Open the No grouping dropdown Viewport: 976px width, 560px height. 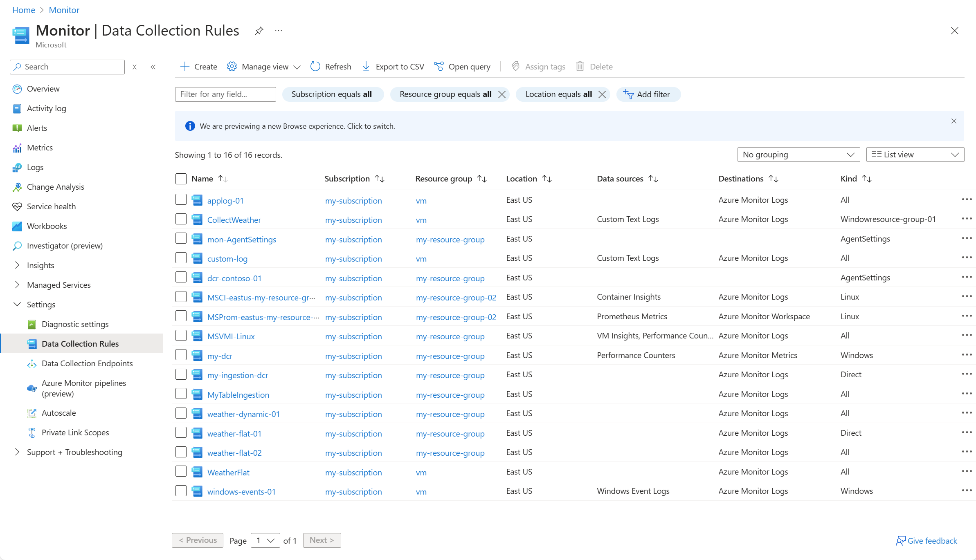[x=798, y=154]
